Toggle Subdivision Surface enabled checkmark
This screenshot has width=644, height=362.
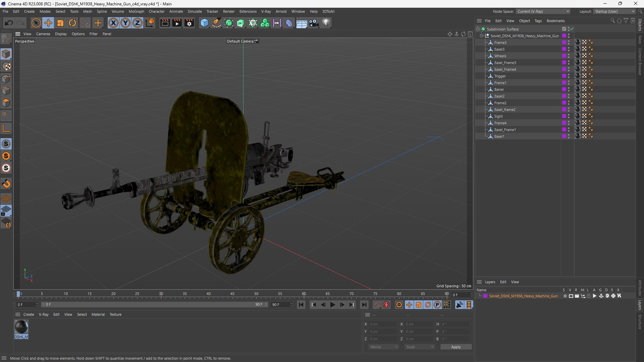click(x=572, y=29)
